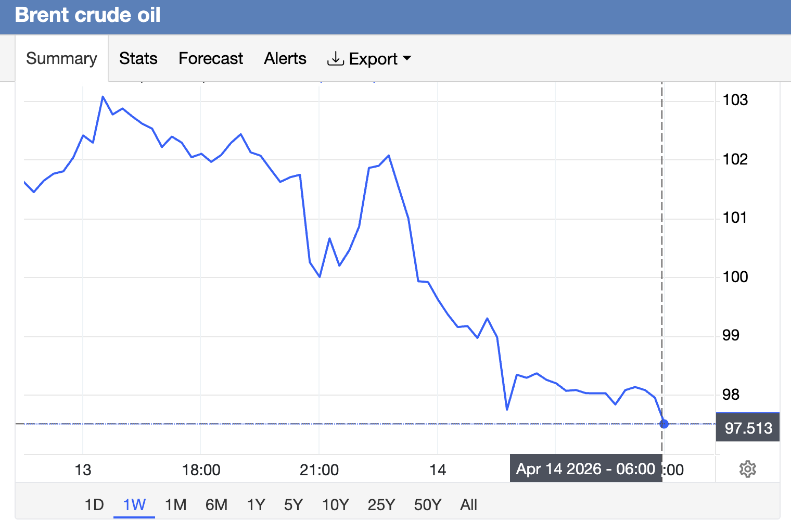Show the 6M price history
The image size is (791, 532).
[216, 504]
